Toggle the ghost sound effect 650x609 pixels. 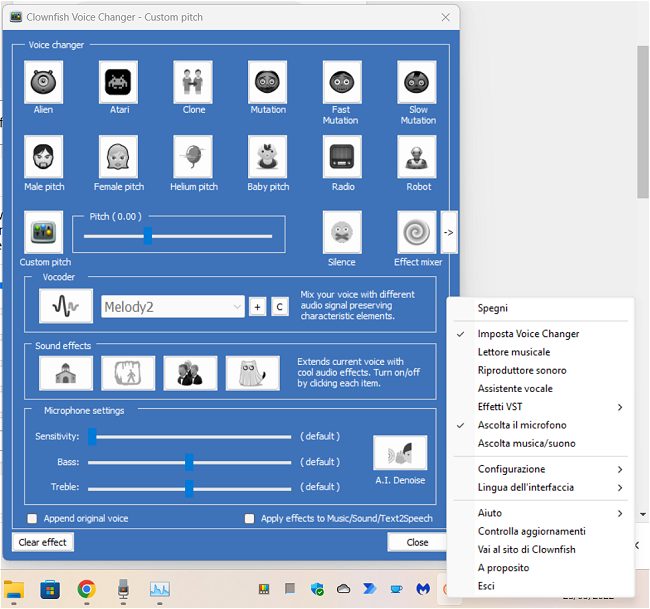pos(252,373)
